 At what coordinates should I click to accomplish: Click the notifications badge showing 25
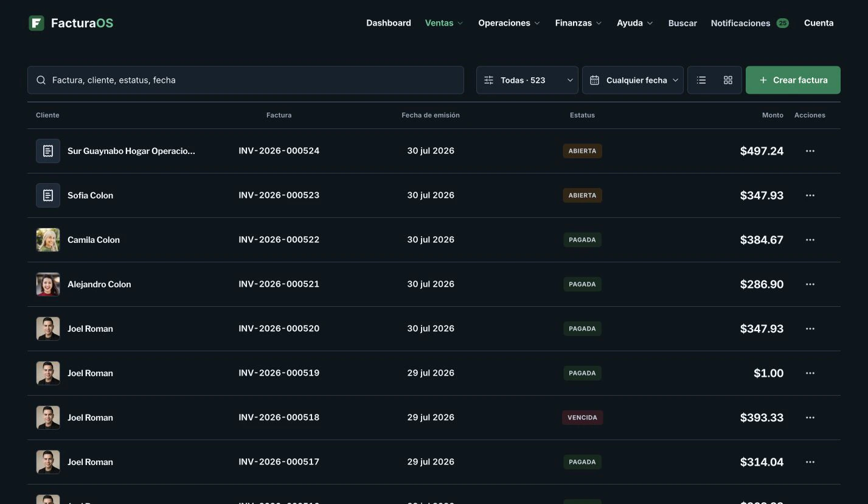point(782,23)
